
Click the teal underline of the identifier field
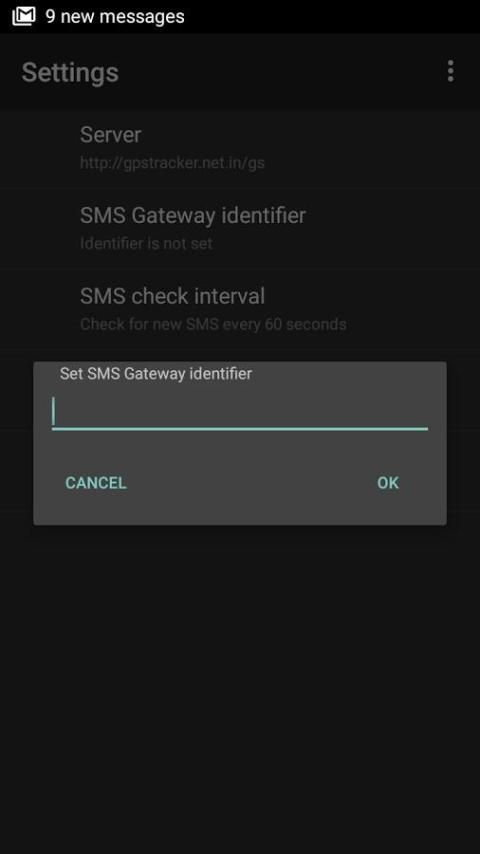point(240,429)
